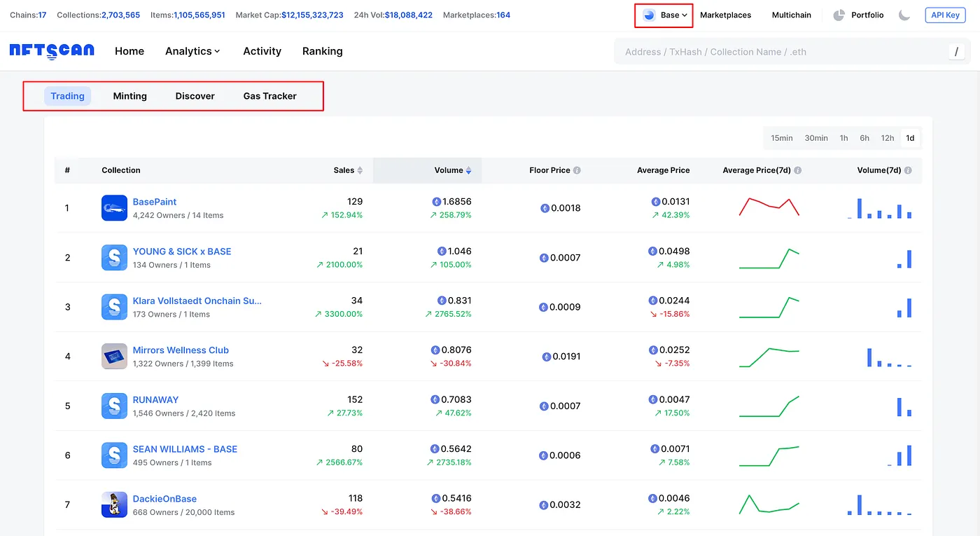Click the YOUNG & SICK x BASE collection icon
The width and height of the screenshot is (980, 536).
[114, 258]
